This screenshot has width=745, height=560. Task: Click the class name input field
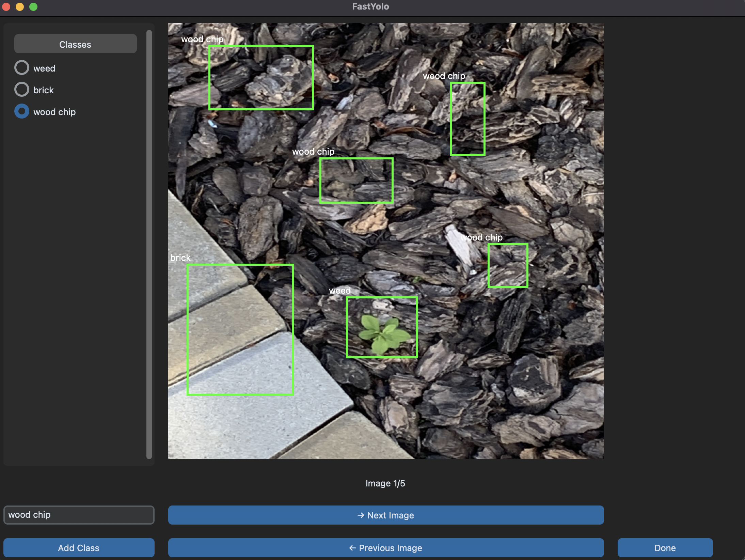(x=79, y=515)
